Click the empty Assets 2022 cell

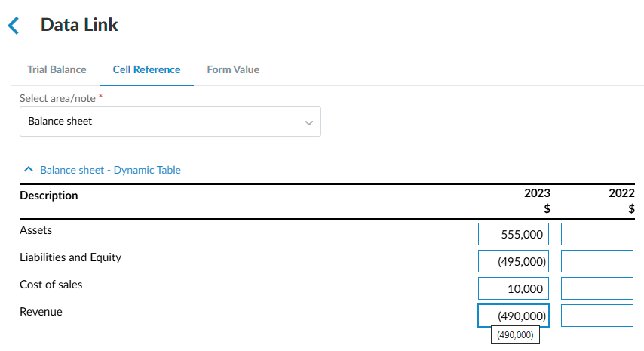(597, 234)
